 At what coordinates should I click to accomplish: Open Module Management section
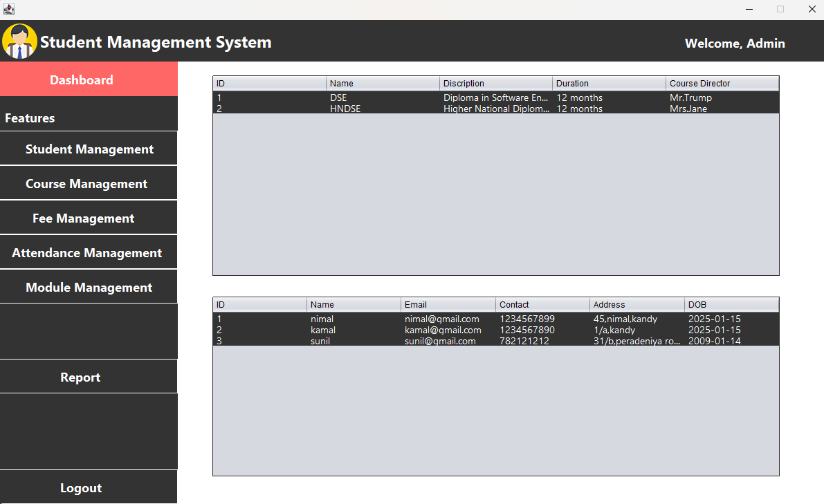[x=89, y=286]
